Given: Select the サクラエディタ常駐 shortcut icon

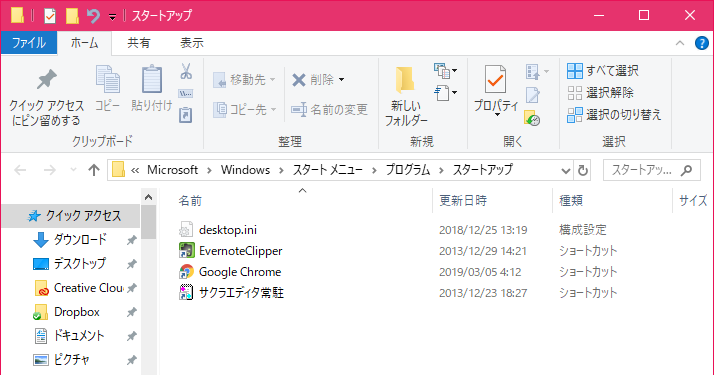Looking at the screenshot, I should [186, 293].
